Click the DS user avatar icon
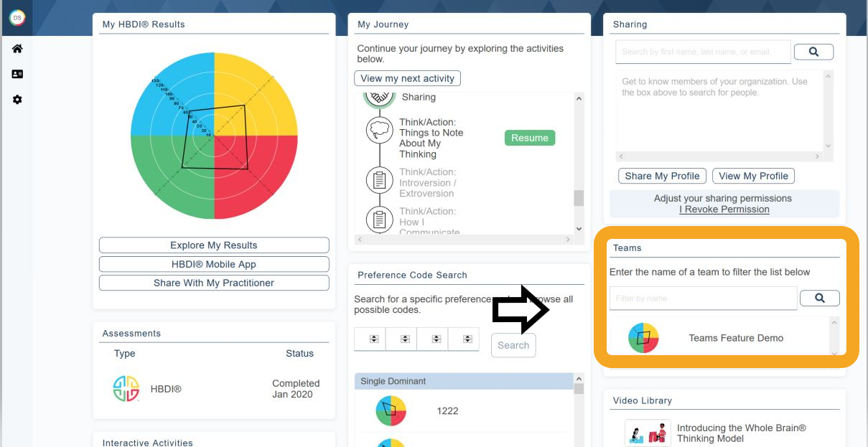868x447 pixels. pos(17,18)
